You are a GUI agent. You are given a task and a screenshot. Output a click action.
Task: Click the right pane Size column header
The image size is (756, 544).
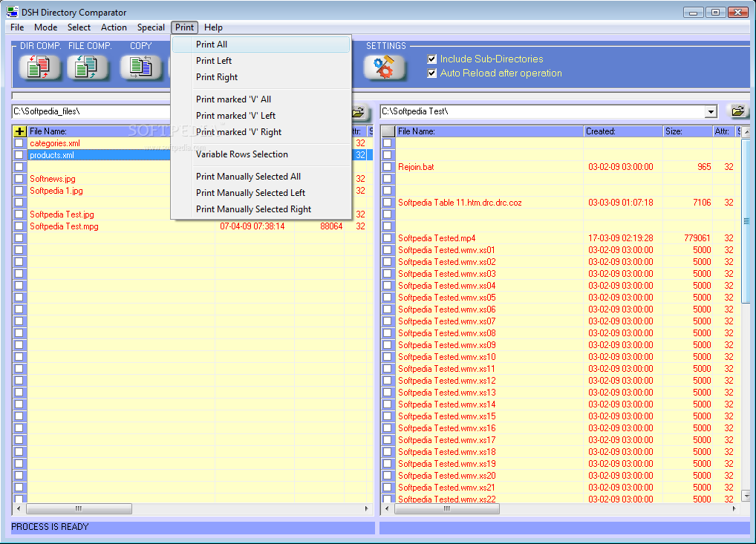tap(688, 131)
